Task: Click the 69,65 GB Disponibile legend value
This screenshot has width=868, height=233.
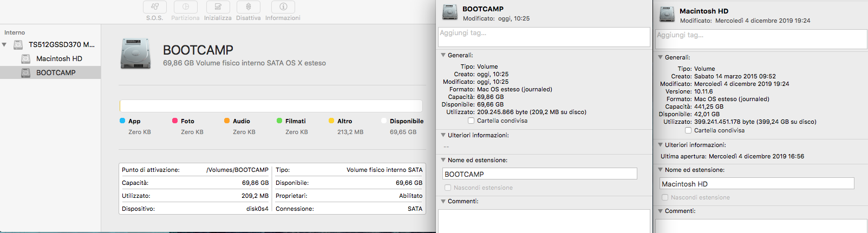Action: point(403,132)
